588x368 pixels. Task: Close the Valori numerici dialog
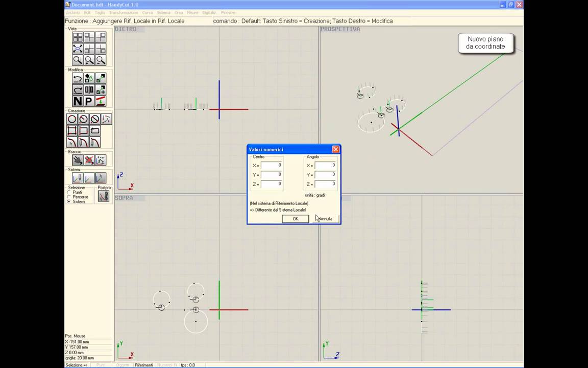point(336,149)
